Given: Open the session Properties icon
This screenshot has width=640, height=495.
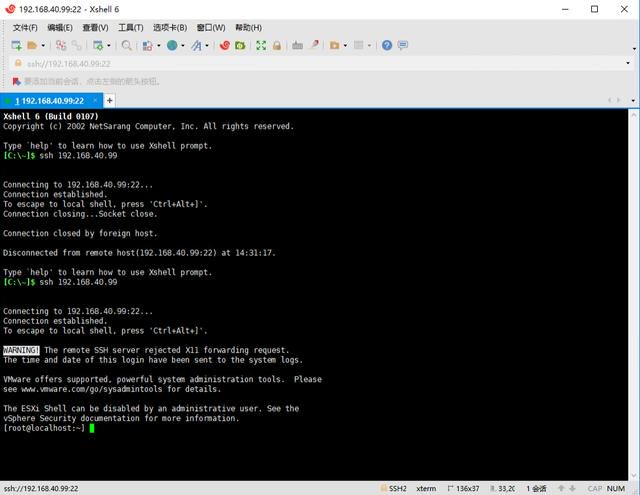Looking at the screenshot, I should [98, 45].
